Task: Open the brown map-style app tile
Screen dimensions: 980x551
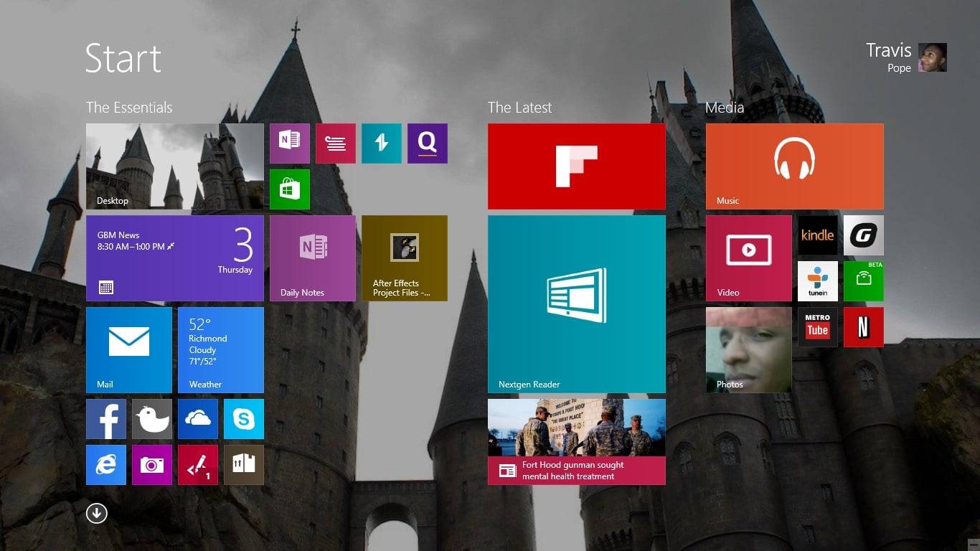Action: point(244,465)
